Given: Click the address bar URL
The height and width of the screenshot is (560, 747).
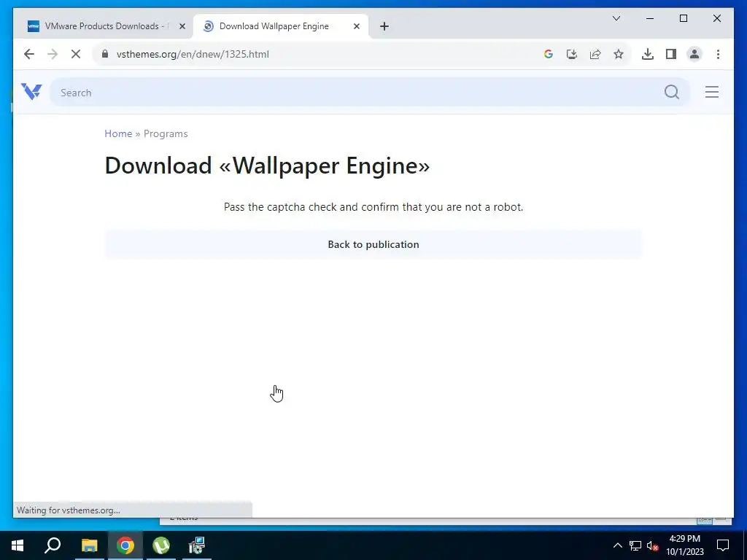Looking at the screenshot, I should (193, 54).
